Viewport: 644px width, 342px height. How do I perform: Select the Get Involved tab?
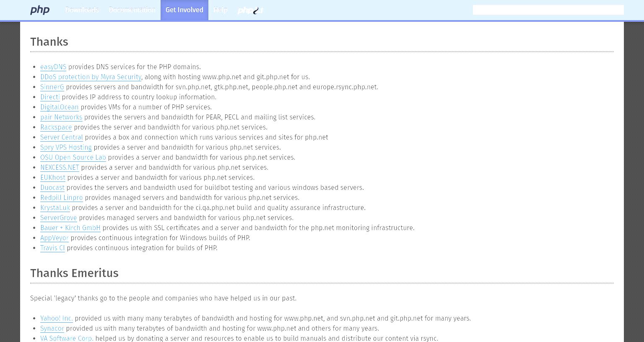coord(184,10)
